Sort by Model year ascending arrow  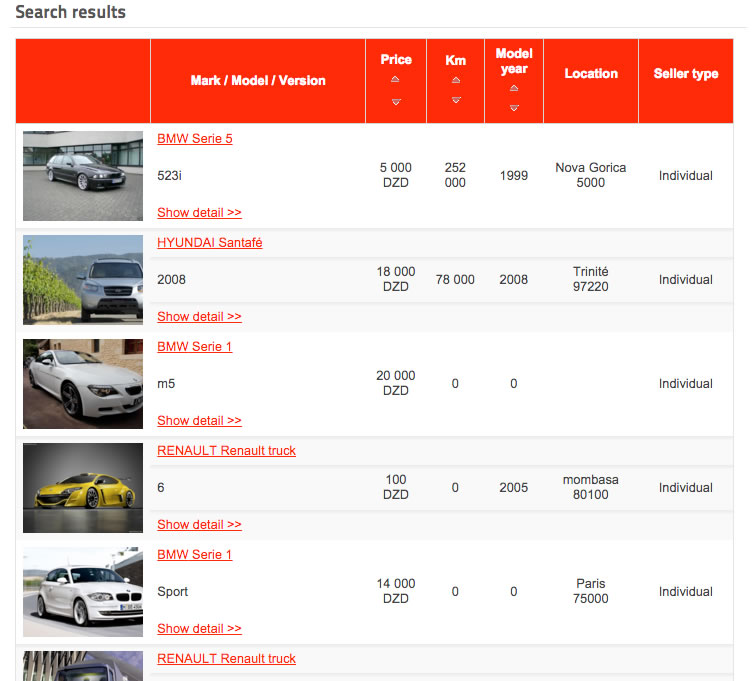(514, 88)
